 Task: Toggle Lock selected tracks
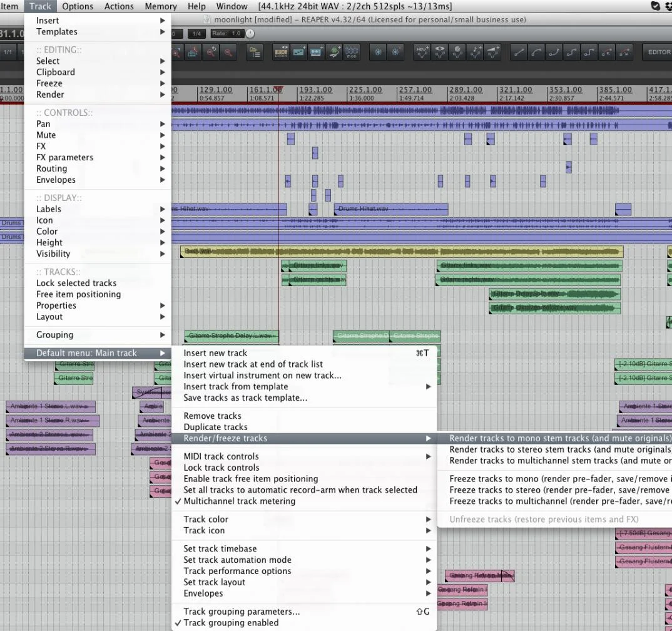click(76, 283)
